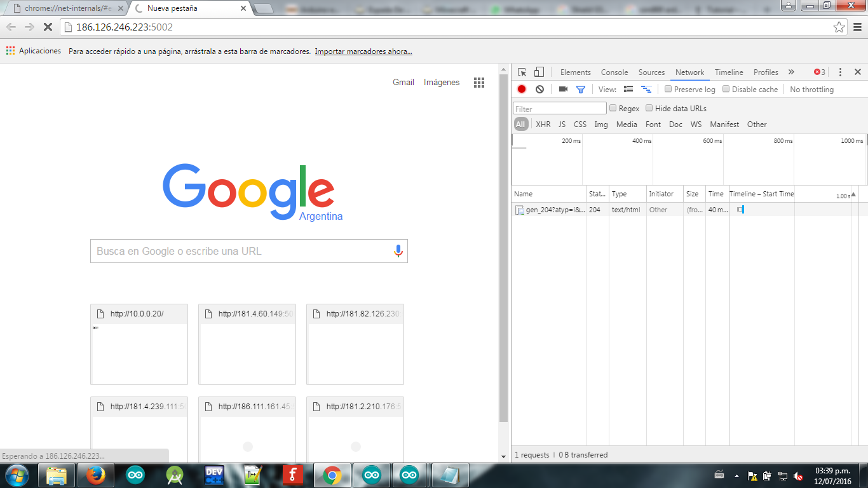
Task: Click the Gmail link
Action: pos(403,82)
